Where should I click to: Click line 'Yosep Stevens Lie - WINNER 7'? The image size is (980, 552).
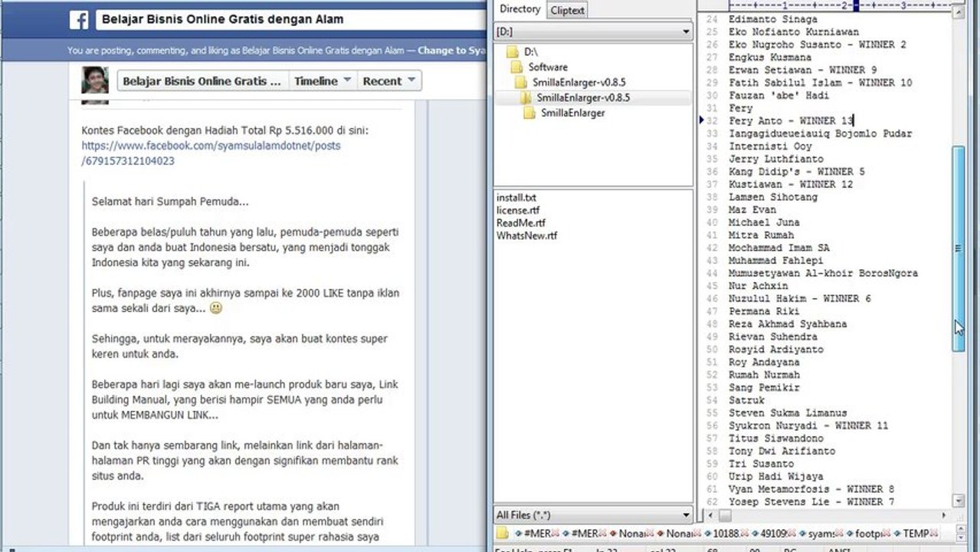coord(811,501)
